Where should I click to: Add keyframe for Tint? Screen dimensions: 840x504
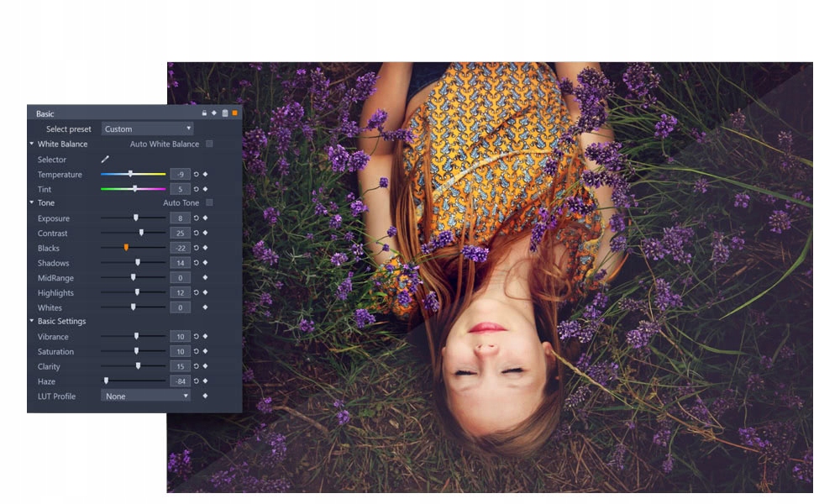pyautogui.click(x=205, y=189)
